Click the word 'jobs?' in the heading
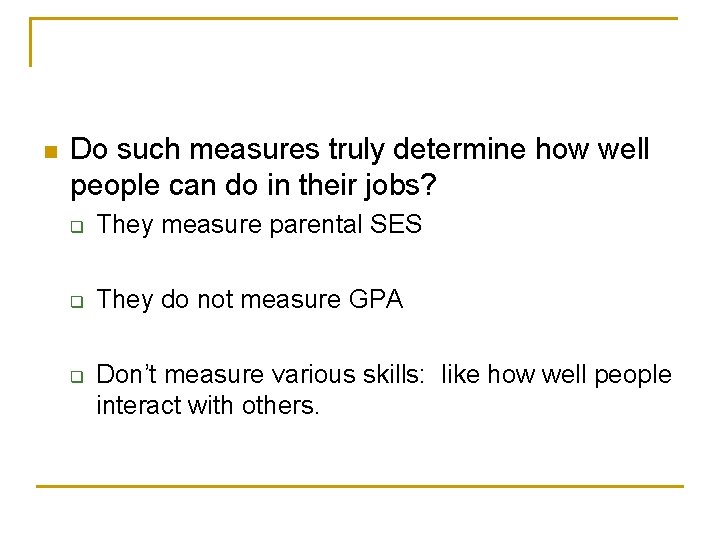The width and height of the screenshot is (720, 540). click(400, 186)
